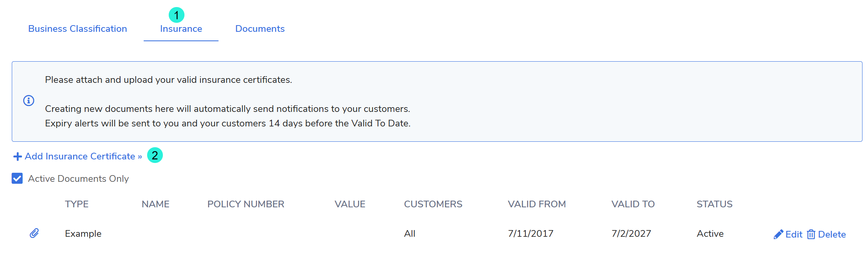Click the VALID FROM column header
This screenshot has height=256, width=868.
coord(537,204)
